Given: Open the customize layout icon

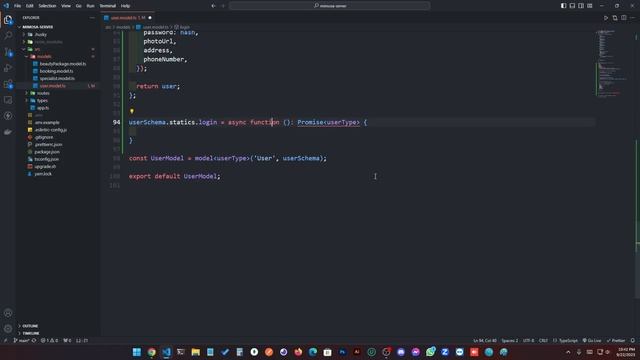Looking at the screenshot, I should click(x=590, y=6).
